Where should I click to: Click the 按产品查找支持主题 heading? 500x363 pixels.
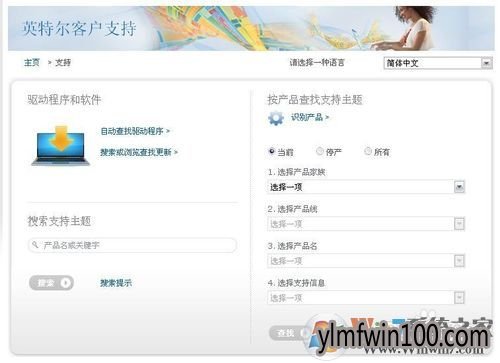(x=315, y=100)
